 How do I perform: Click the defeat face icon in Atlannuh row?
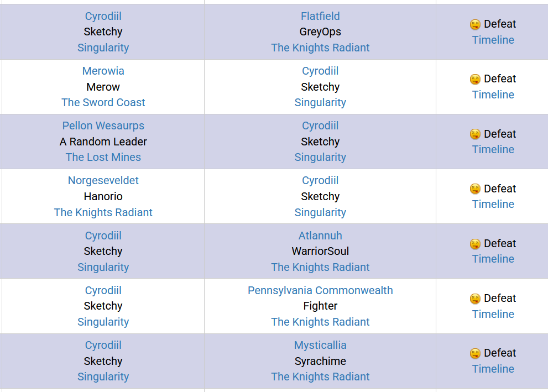[x=475, y=244]
